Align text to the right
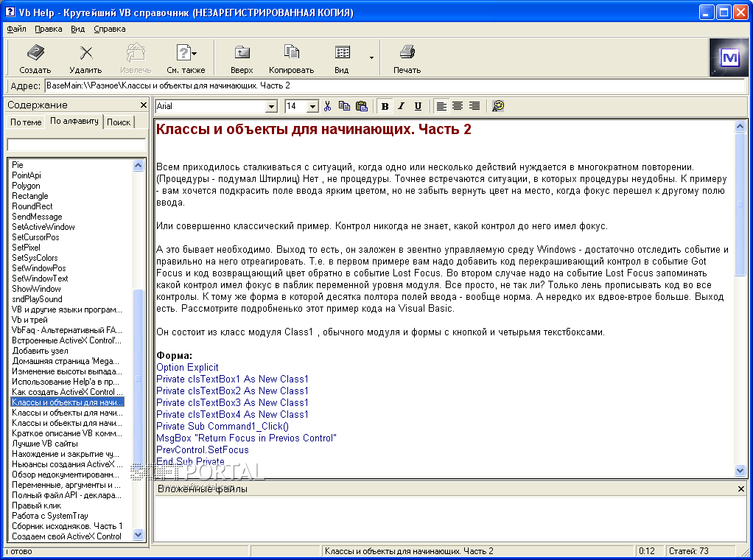 coord(474,106)
